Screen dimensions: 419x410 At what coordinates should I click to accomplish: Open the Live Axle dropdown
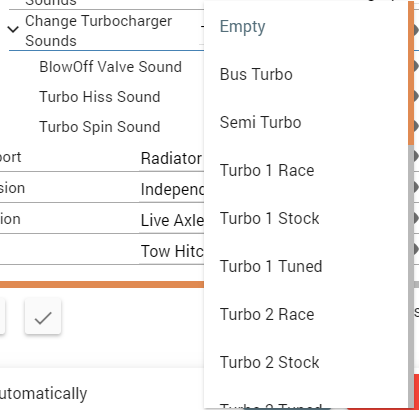tap(172, 220)
